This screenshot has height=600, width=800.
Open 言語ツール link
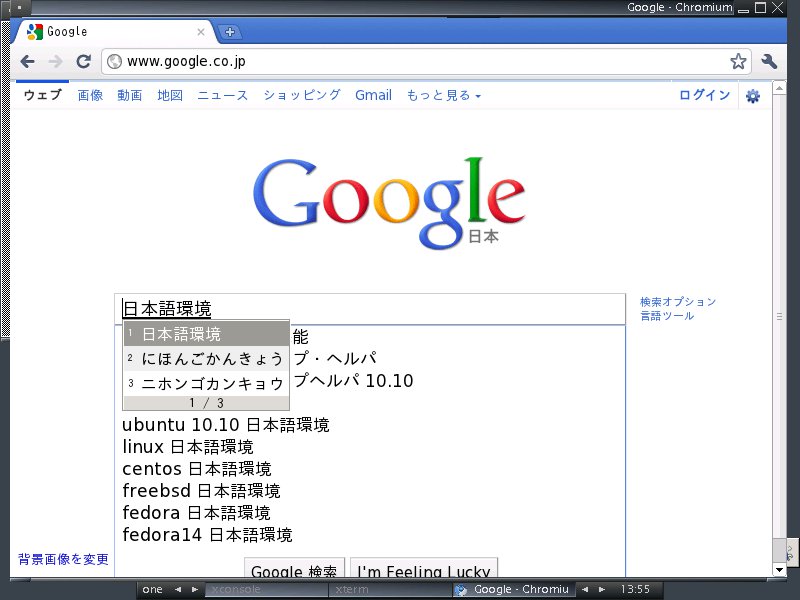[x=667, y=316]
